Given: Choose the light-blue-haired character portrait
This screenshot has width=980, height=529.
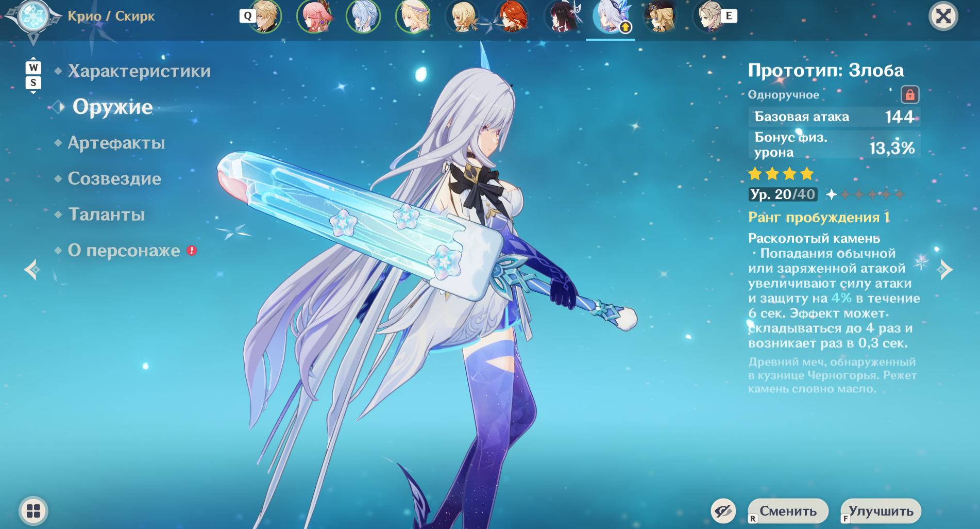Looking at the screenshot, I should [363, 16].
